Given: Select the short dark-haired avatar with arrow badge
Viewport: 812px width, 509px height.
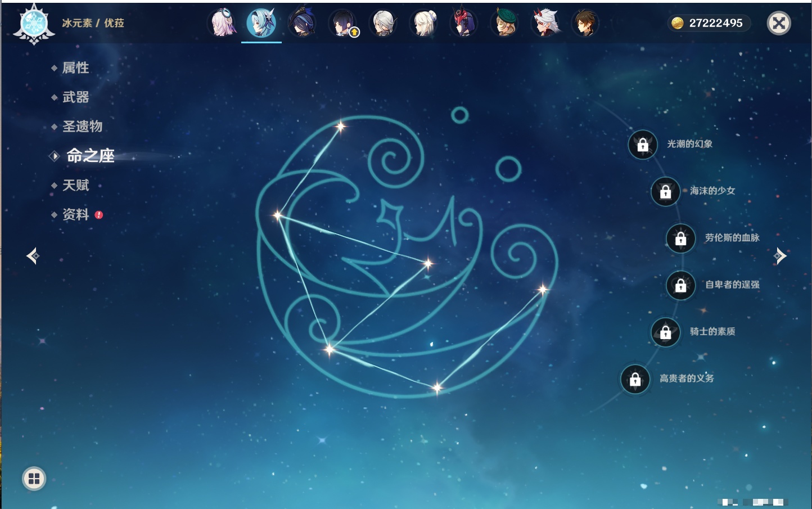Looking at the screenshot, I should [x=343, y=23].
